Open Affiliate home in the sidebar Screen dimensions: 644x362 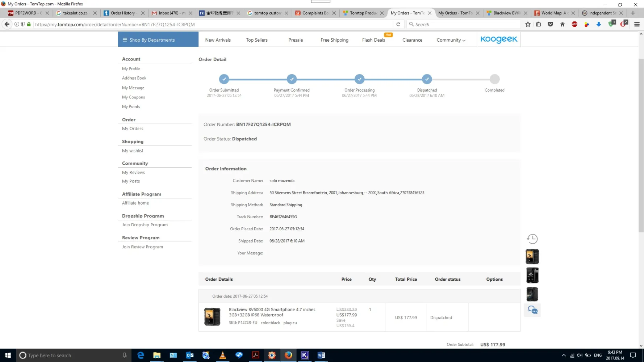(x=135, y=203)
